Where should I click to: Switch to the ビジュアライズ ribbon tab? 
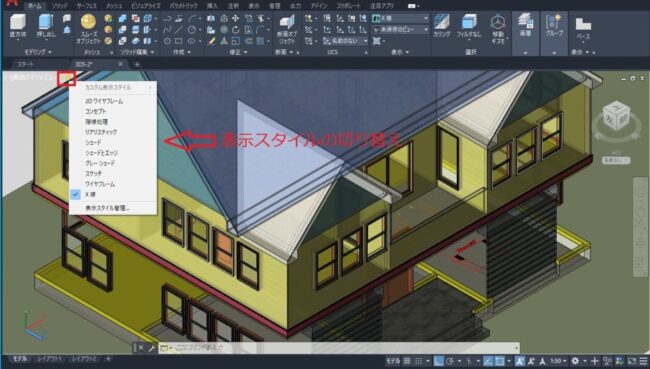tap(146, 6)
